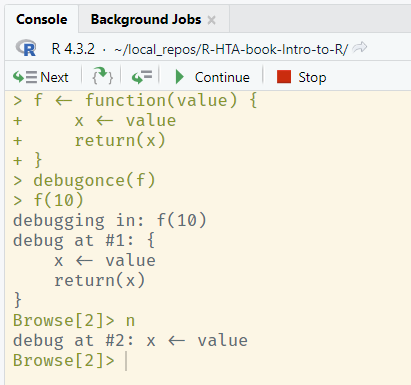Viewport: 411px width, 385px height.
Task: Open the working directory arrow icon
Action: (x=360, y=48)
